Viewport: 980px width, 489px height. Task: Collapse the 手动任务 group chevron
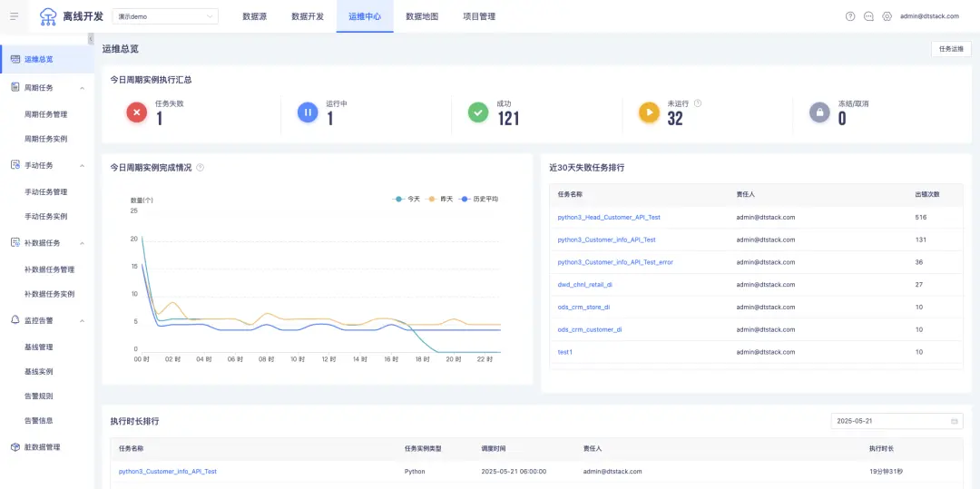coord(82,165)
